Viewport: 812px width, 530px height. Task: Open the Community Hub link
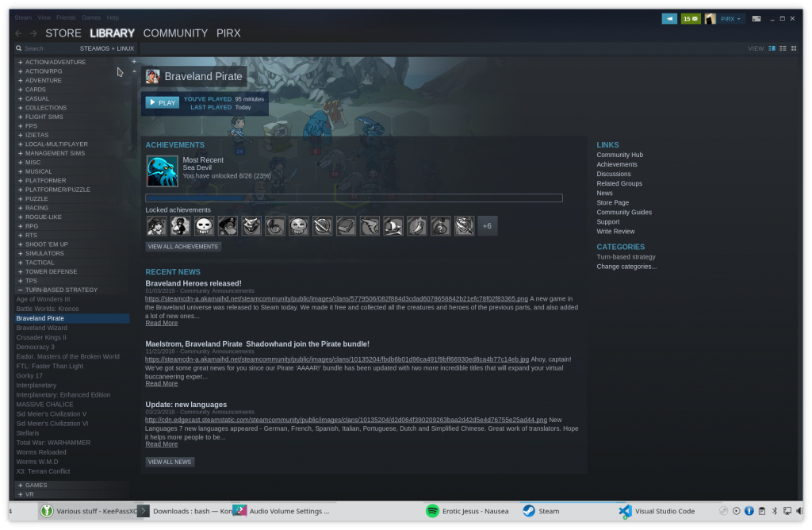point(620,155)
